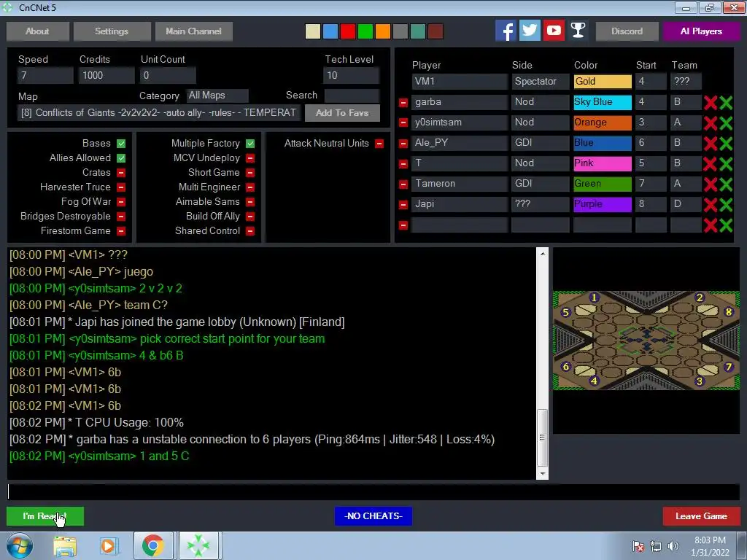This screenshot has height=560, width=747.
Task: Open the CnCNet Facebook page icon
Action: (x=506, y=31)
